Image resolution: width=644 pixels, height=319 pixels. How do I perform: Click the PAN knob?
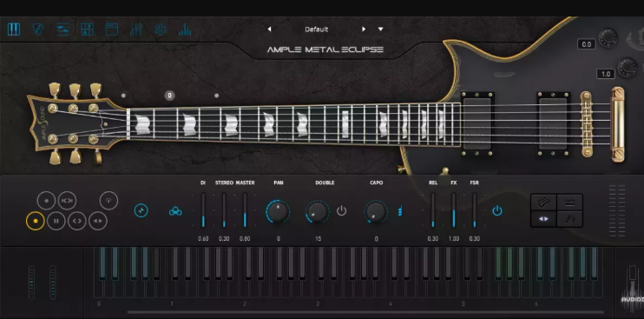coord(278,212)
